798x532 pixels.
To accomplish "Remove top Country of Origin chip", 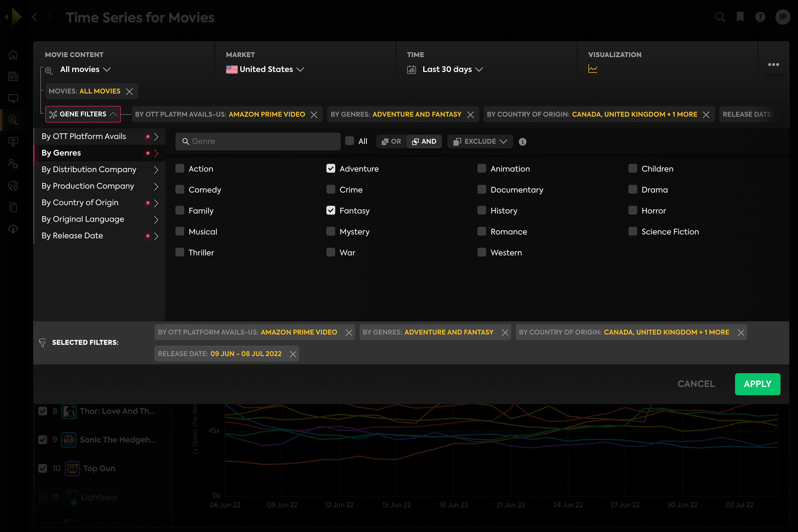I will 706,115.
